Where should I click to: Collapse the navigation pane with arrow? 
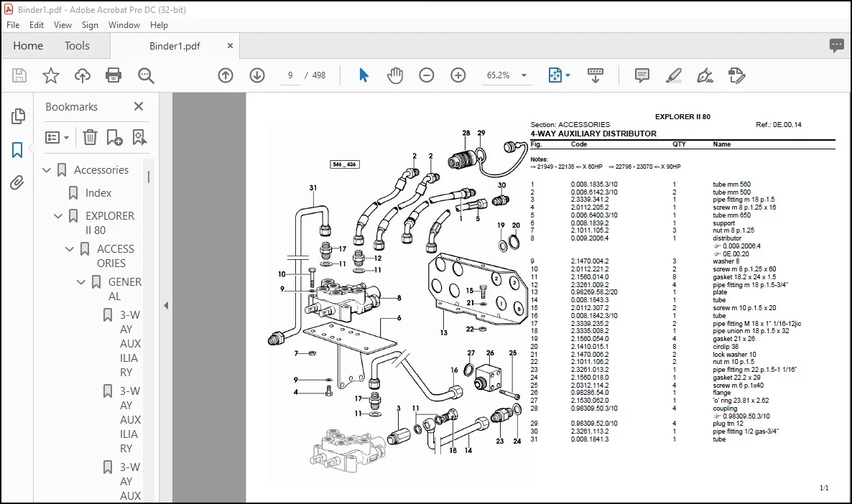166,306
